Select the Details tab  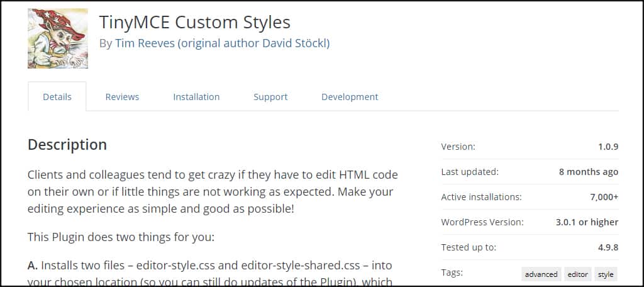point(57,97)
